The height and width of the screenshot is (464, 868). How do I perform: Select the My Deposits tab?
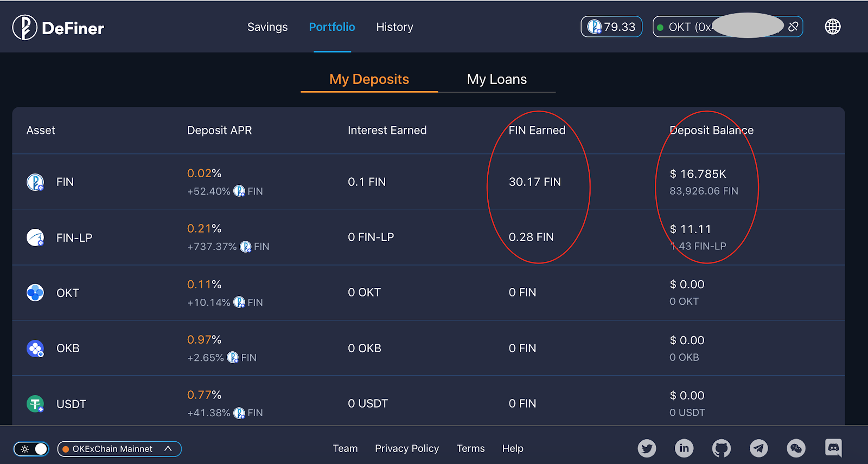coord(369,79)
